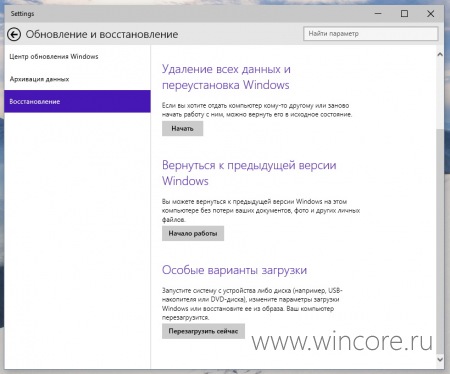Screen dimensions: 450x374
Task: Maximize the Settings window
Action: click(x=404, y=14)
